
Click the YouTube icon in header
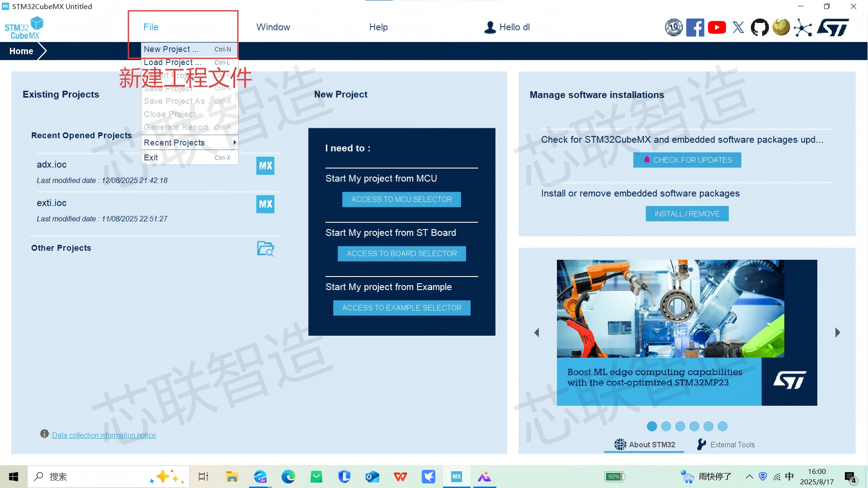(717, 28)
